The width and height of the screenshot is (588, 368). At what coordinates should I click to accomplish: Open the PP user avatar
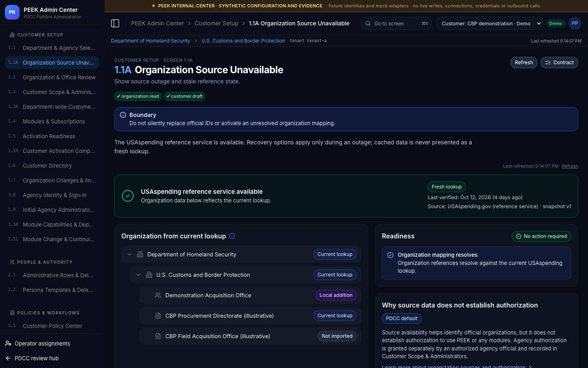575,23
